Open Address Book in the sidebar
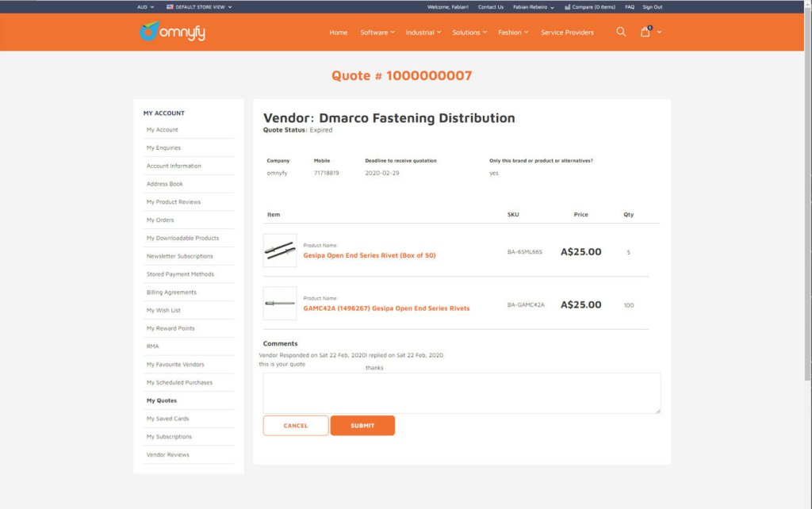812x509 pixels. 165,185
